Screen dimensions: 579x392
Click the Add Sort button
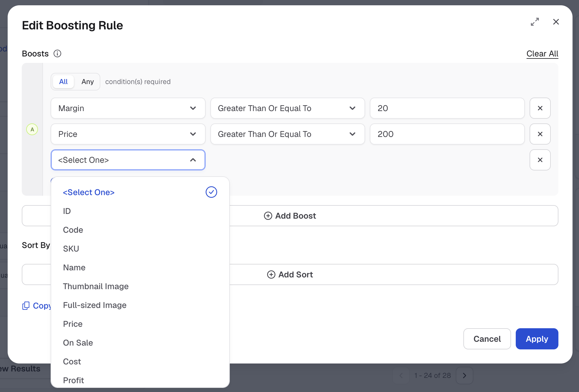(290, 274)
